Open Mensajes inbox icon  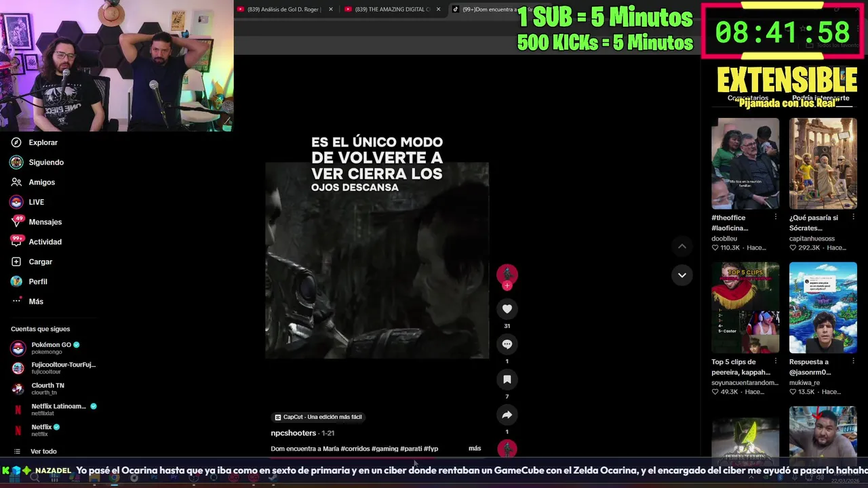(x=16, y=222)
